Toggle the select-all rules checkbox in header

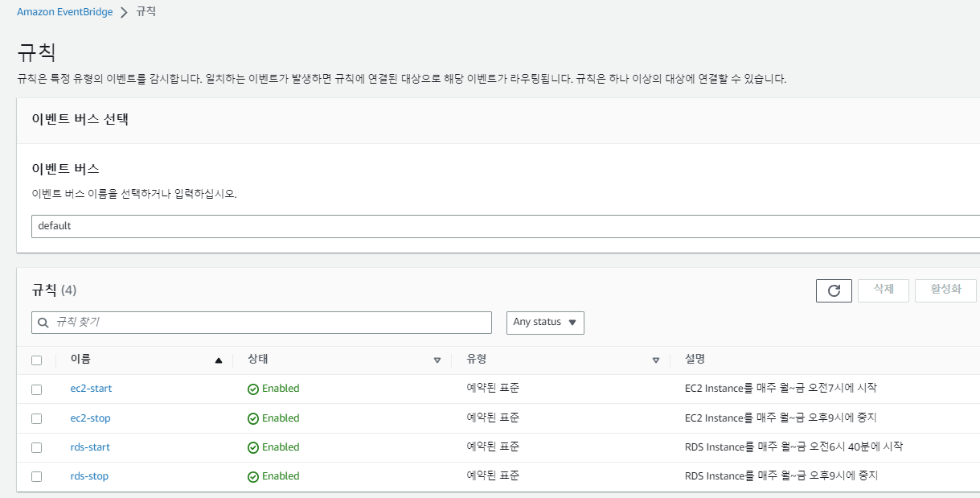point(36,360)
